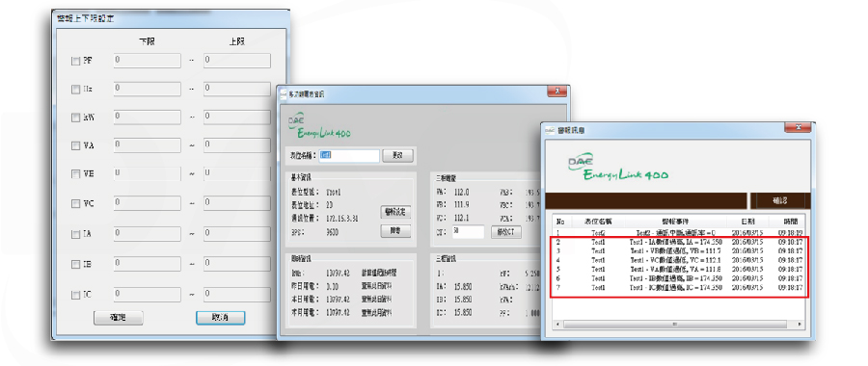868x366 pixels.
Task: Check the VB alarm limit checkbox
Action: tap(76, 174)
